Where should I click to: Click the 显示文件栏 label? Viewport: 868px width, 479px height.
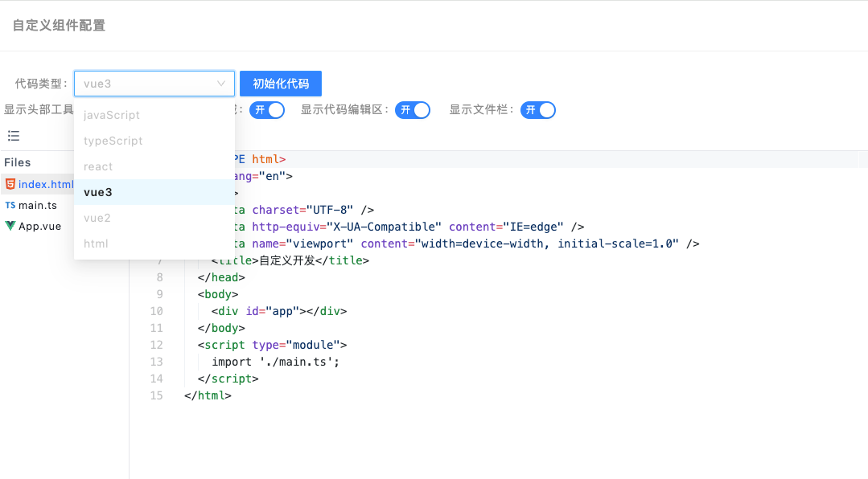(x=482, y=109)
